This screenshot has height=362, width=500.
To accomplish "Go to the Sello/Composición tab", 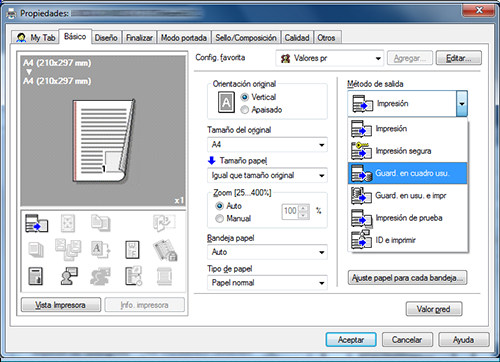I will point(246,38).
